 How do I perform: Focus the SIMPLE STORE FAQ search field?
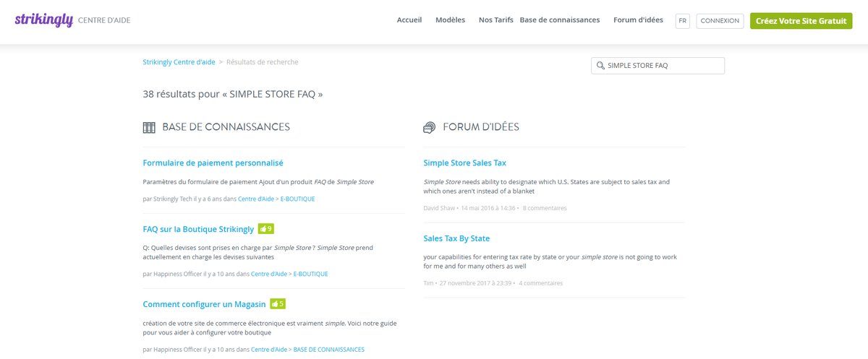658,66
